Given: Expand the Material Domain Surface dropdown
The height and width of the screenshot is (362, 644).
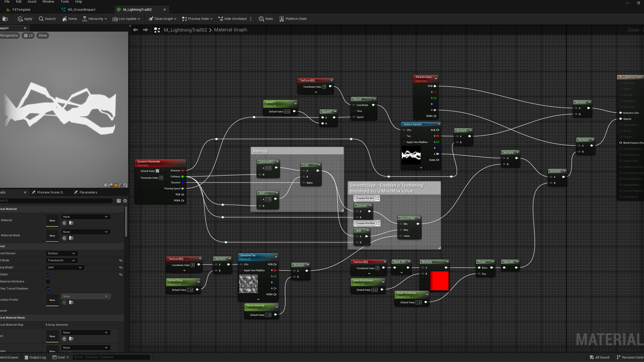Looking at the screenshot, I should tap(61, 253).
